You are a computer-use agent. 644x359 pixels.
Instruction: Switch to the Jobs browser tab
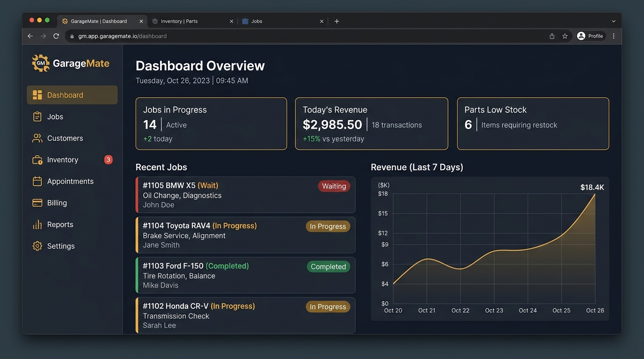(x=283, y=21)
